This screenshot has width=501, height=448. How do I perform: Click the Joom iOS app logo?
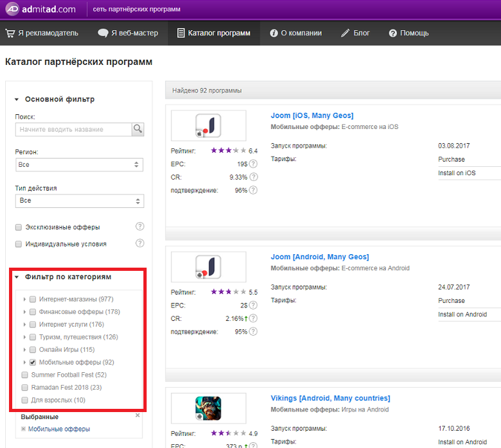[208, 126]
